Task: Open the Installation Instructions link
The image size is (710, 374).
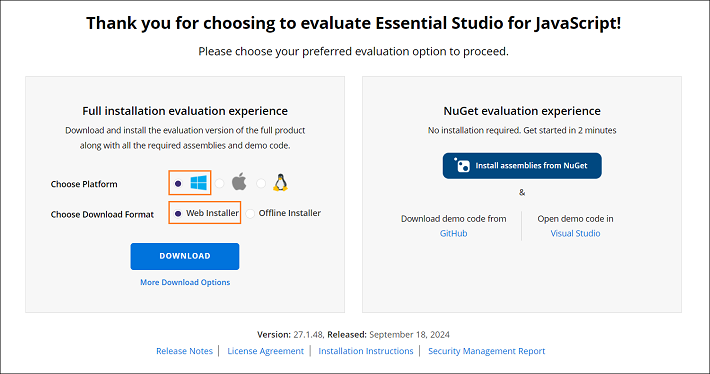Action: [x=366, y=351]
